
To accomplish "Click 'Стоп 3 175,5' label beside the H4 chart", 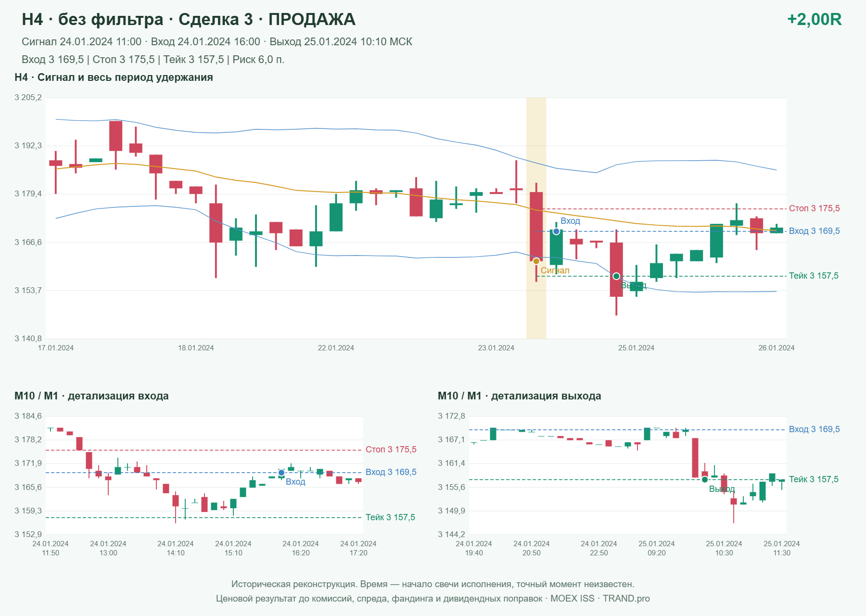I will (814, 208).
